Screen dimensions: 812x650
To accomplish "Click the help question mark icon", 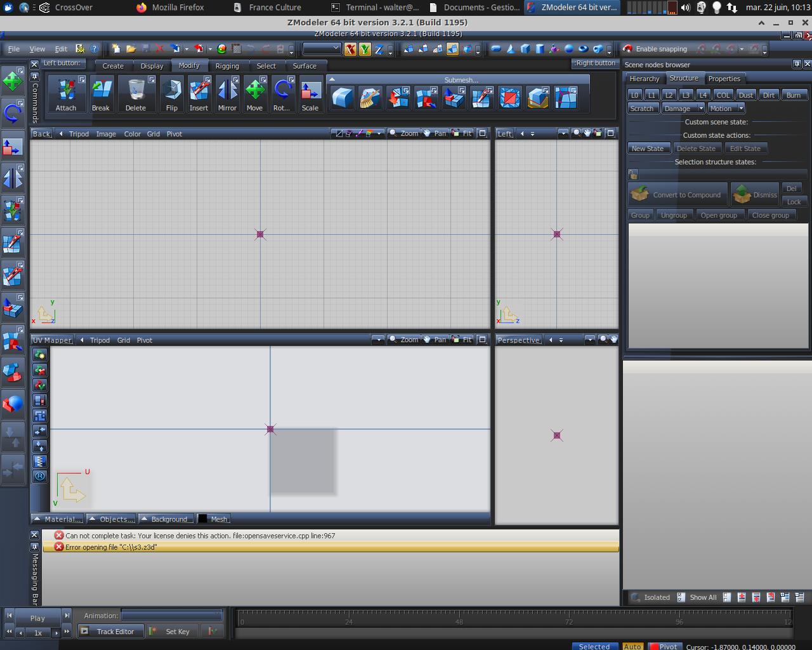I will (x=95, y=49).
